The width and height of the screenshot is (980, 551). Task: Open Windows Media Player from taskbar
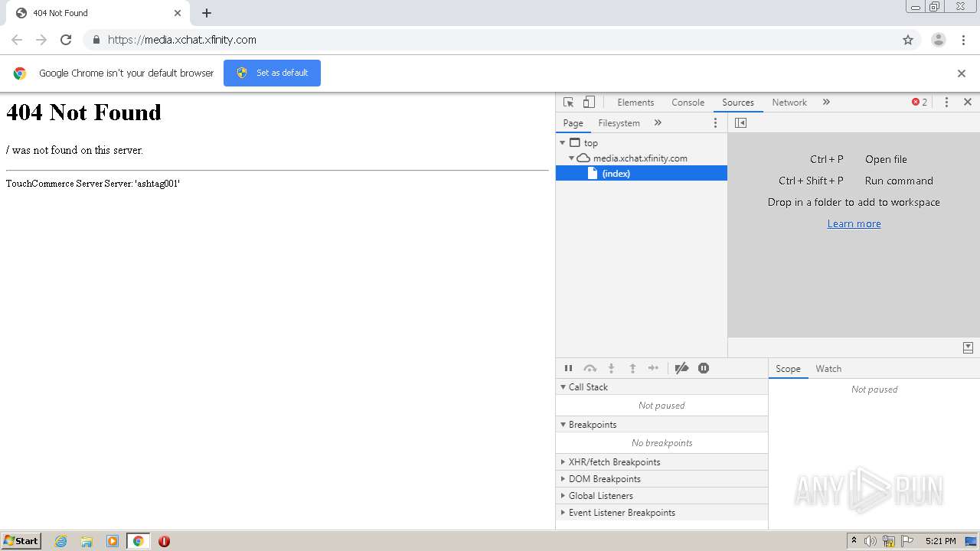point(113,541)
